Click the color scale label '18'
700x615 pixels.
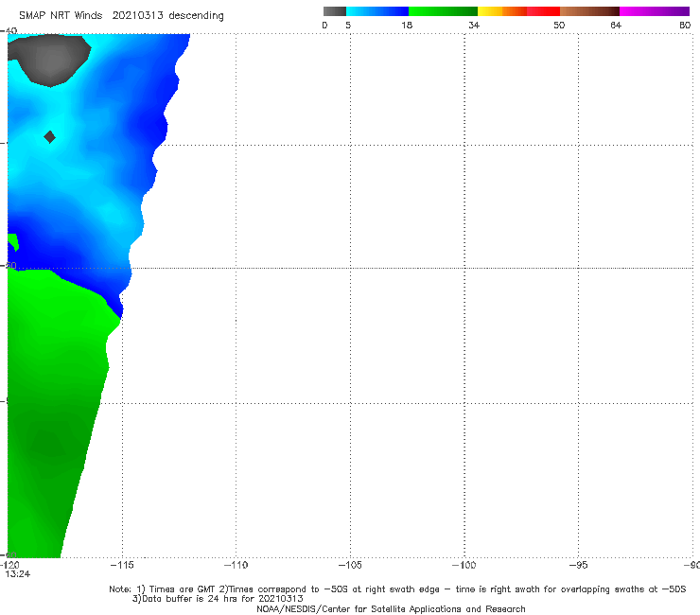pyautogui.click(x=407, y=25)
